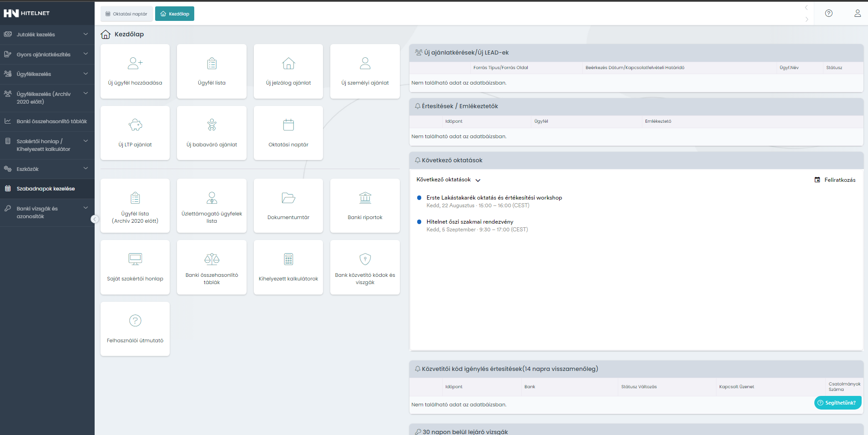This screenshot has height=435, width=868.
Task: Sort by Státusz Változás column header
Action: [639, 387]
